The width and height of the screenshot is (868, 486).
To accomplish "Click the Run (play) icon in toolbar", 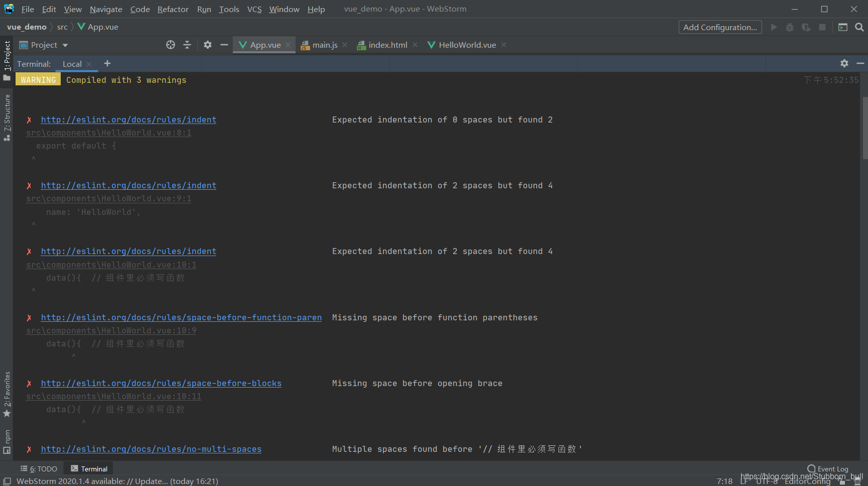I will pyautogui.click(x=774, y=27).
